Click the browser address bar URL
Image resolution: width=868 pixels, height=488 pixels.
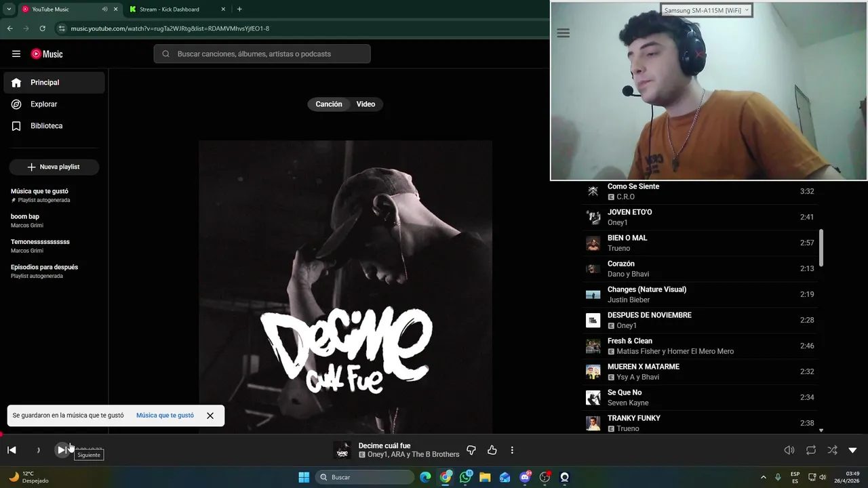tap(170, 28)
